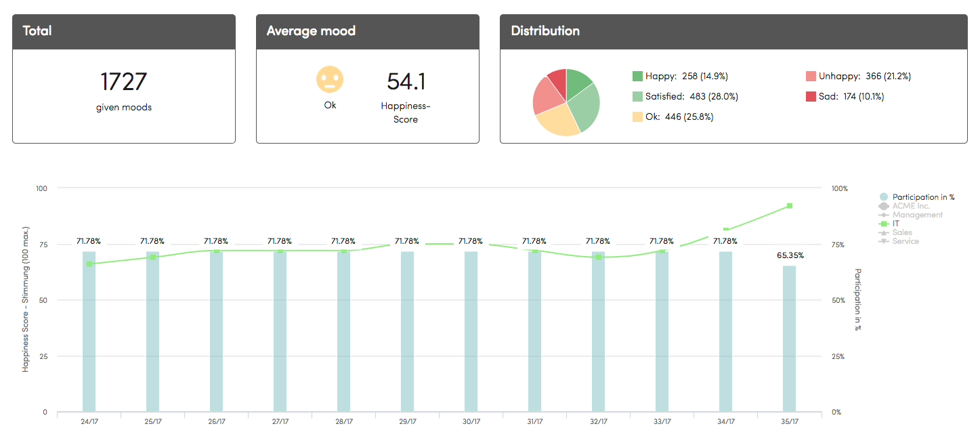Screen dimensions: 980x443
Task: Click the participation bar for week 35/17
Action: [789, 339]
